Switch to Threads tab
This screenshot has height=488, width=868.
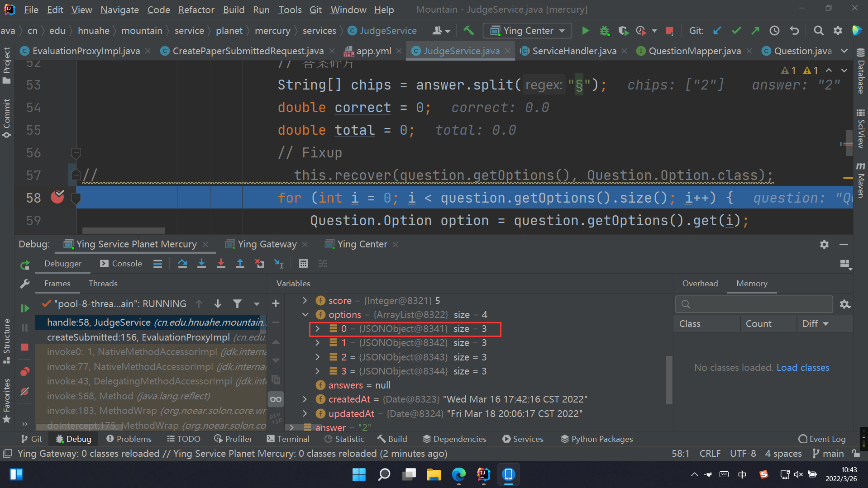(103, 284)
